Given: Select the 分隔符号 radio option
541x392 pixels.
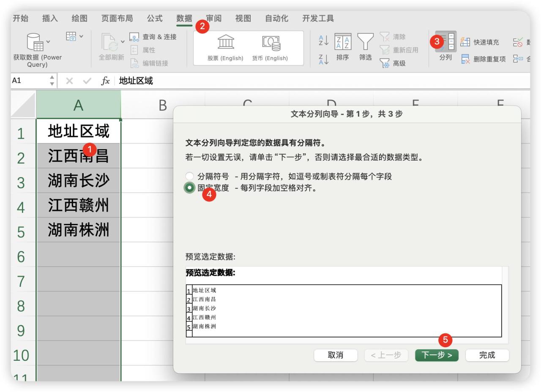Looking at the screenshot, I should 190,177.
